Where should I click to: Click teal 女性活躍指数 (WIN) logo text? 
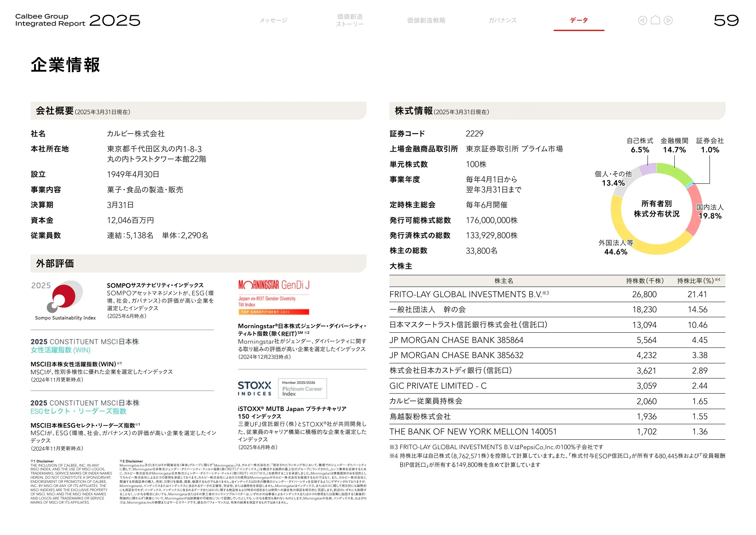coord(60,350)
